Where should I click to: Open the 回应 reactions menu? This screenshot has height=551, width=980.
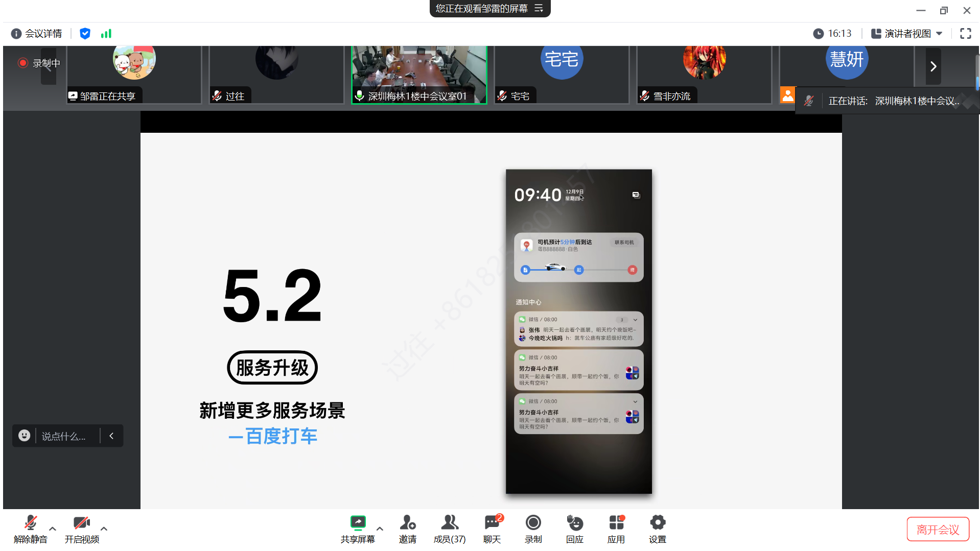click(575, 529)
